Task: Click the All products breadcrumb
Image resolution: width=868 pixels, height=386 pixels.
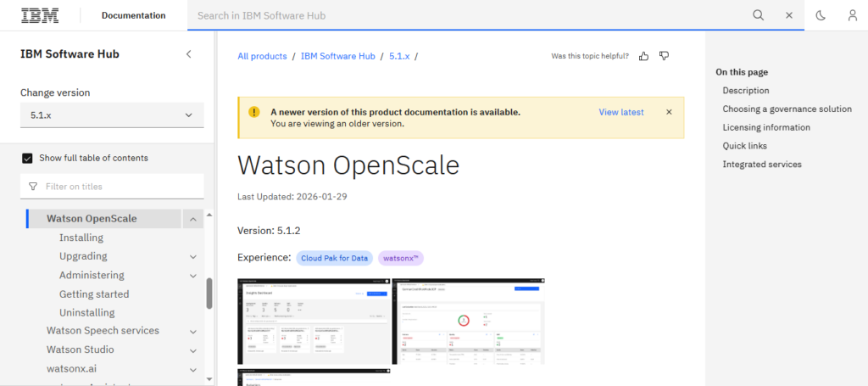Action: click(x=263, y=56)
